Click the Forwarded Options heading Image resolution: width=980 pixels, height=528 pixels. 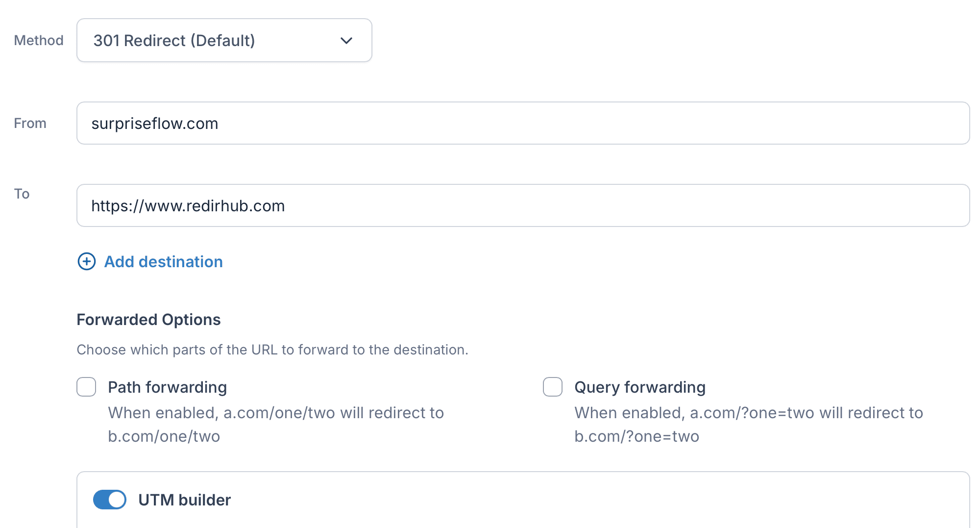(x=148, y=320)
